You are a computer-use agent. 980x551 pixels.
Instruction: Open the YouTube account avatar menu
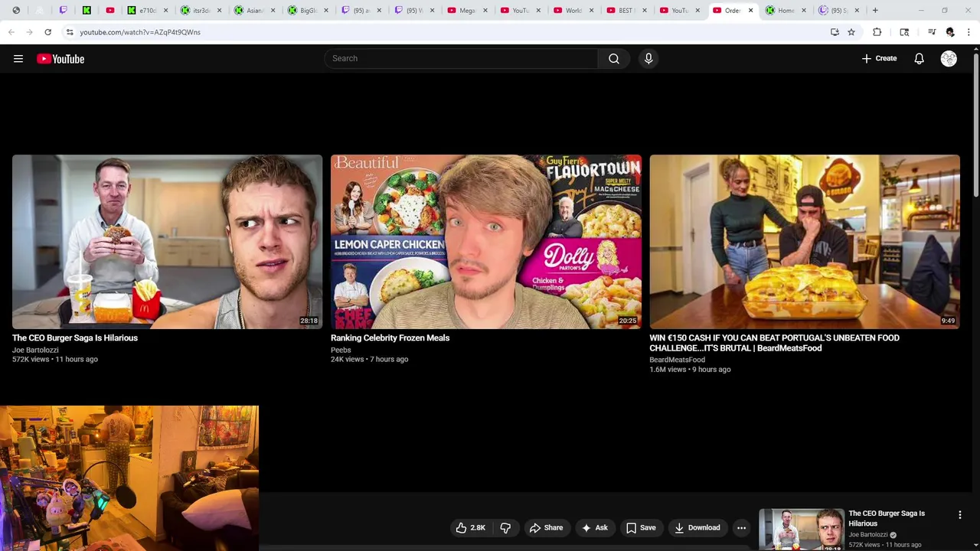[949, 59]
